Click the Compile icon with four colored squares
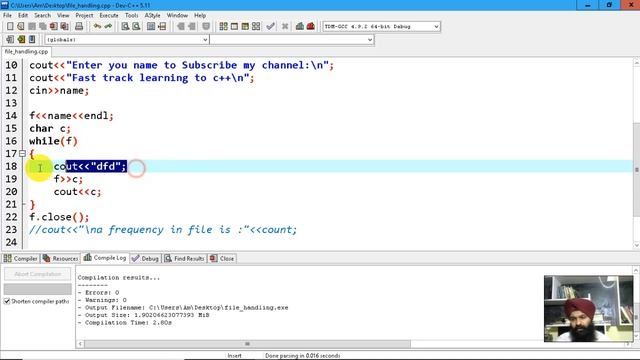The height and width of the screenshot is (360, 640). click(223, 27)
